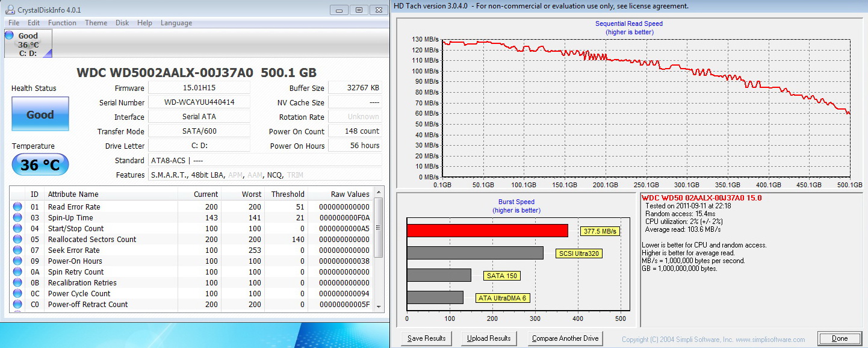Screen dimensions: 868x348
Task: Open the Edit menu
Action: (x=34, y=23)
